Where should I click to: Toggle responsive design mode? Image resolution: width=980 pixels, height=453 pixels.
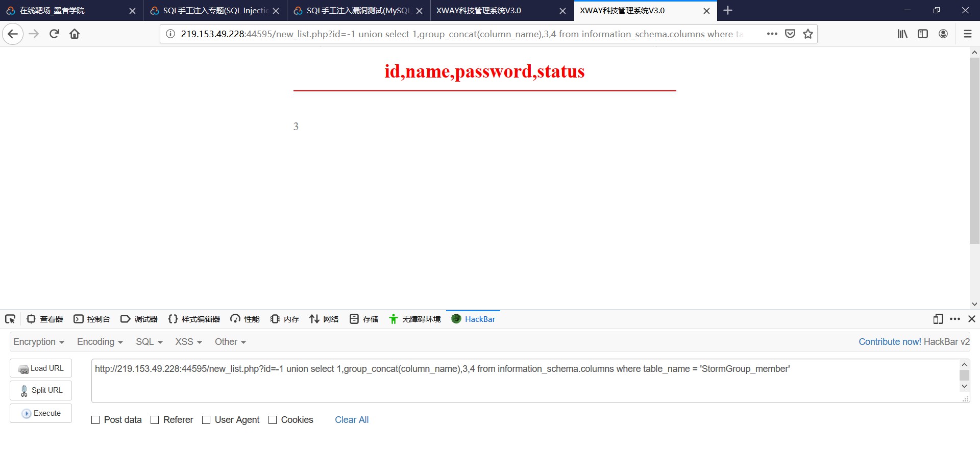pyautogui.click(x=938, y=319)
